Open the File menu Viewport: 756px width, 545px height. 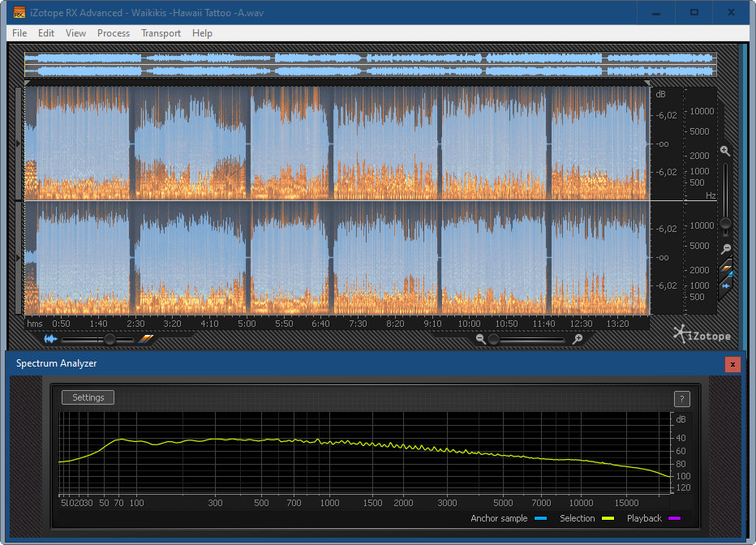click(19, 33)
